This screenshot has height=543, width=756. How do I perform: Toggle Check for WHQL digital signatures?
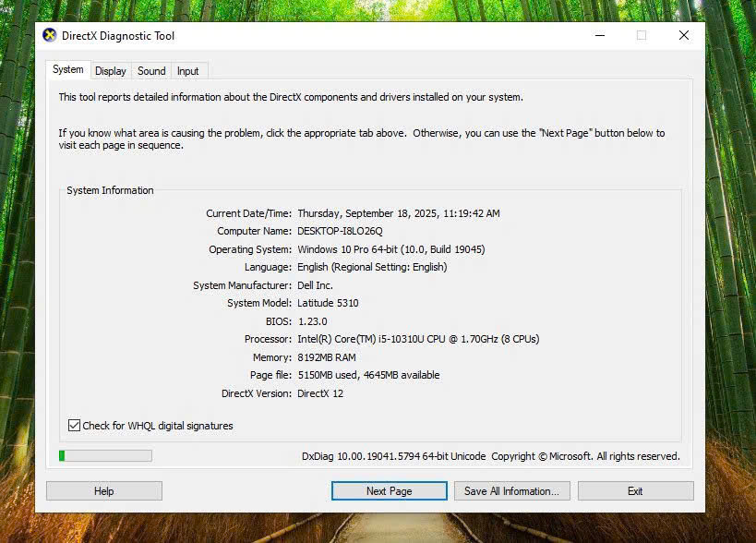pos(75,426)
